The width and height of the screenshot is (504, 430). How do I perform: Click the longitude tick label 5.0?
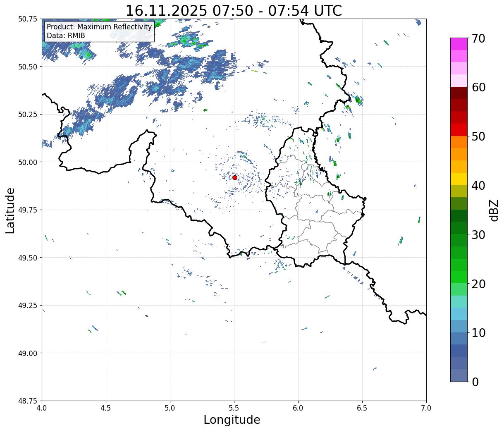pyautogui.click(x=170, y=408)
